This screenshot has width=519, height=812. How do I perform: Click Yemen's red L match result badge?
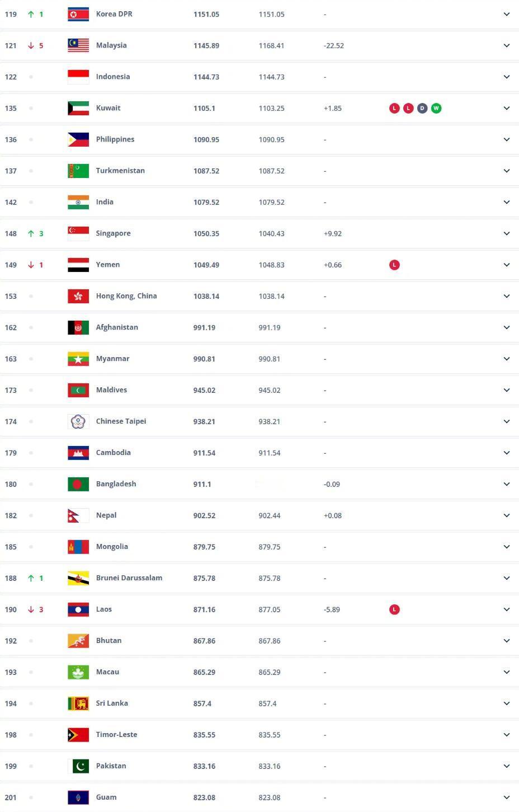(394, 265)
